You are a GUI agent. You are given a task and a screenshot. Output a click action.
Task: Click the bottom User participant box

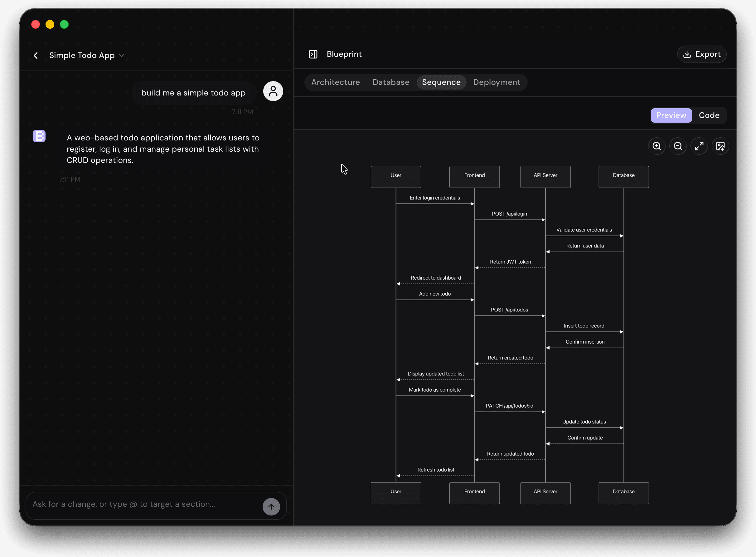[x=396, y=493]
